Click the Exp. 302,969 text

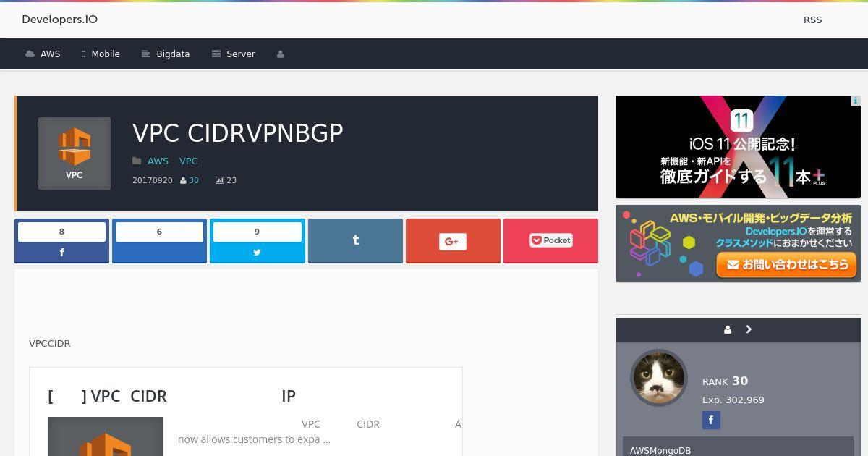[x=733, y=400]
